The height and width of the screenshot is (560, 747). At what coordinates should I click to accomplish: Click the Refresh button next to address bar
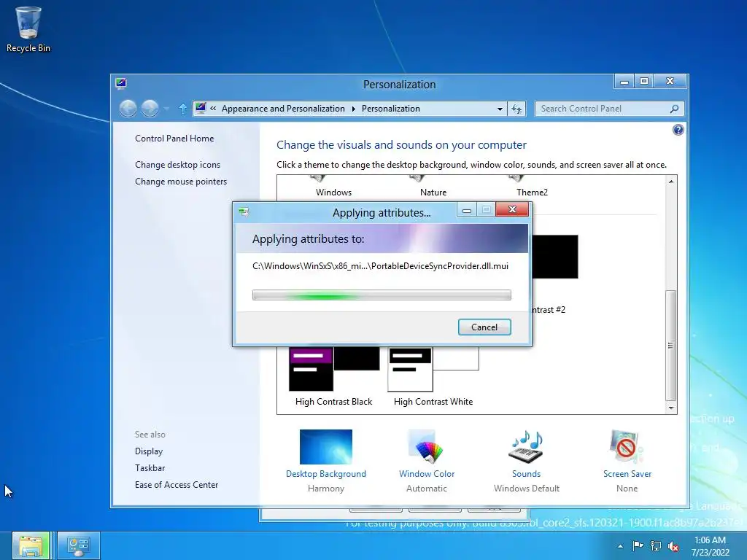click(x=516, y=109)
